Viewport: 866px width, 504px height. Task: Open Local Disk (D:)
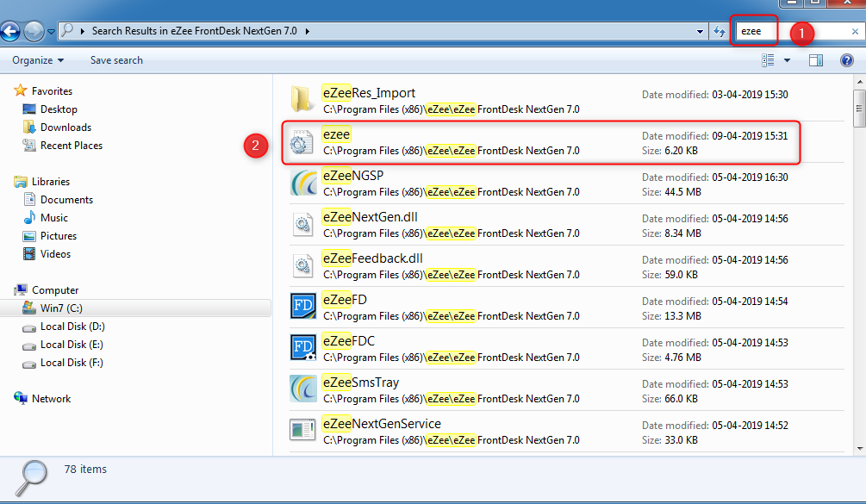(x=72, y=327)
